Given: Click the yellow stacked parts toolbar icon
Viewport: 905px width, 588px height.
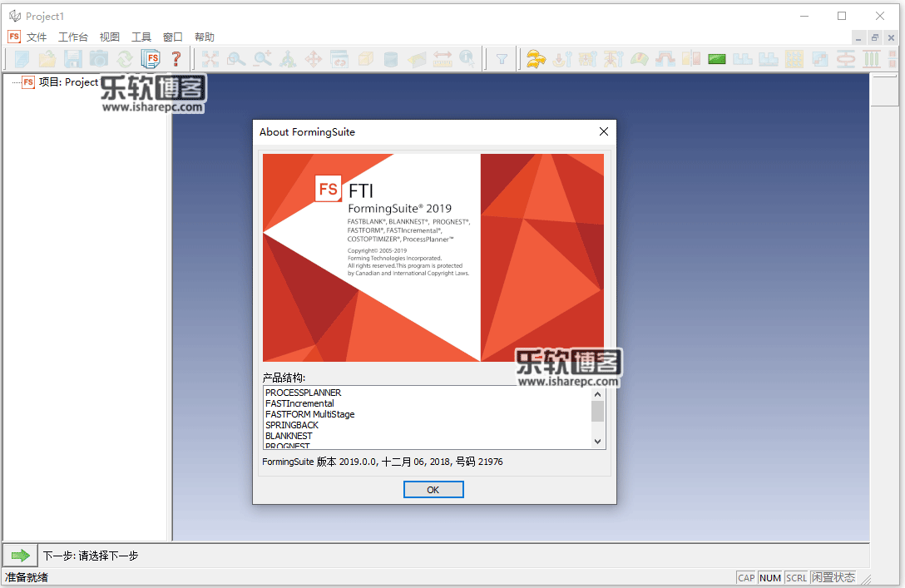Looking at the screenshot, I should pos(537,58).
